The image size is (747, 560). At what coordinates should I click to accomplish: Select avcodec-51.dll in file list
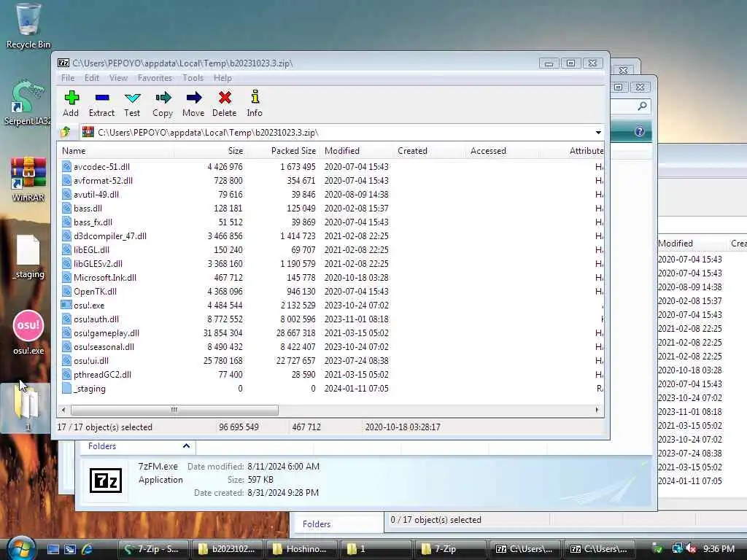coord(101,167)
